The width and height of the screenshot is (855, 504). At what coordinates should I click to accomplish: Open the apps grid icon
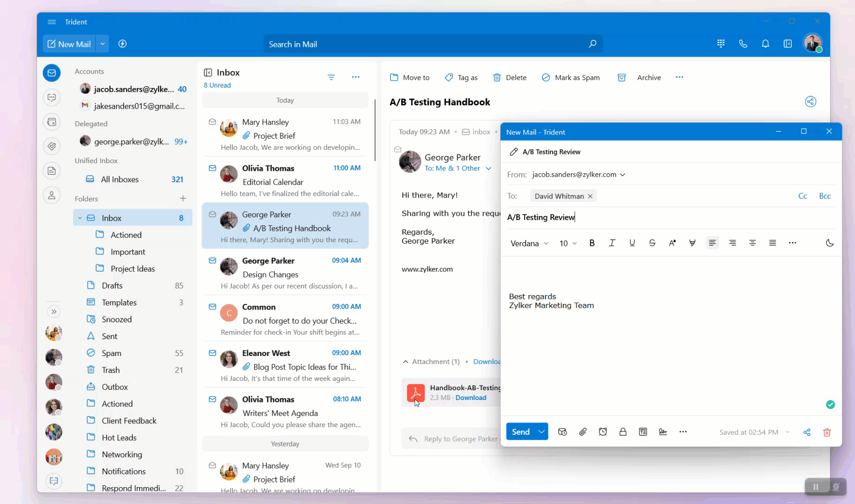(721, 44)
